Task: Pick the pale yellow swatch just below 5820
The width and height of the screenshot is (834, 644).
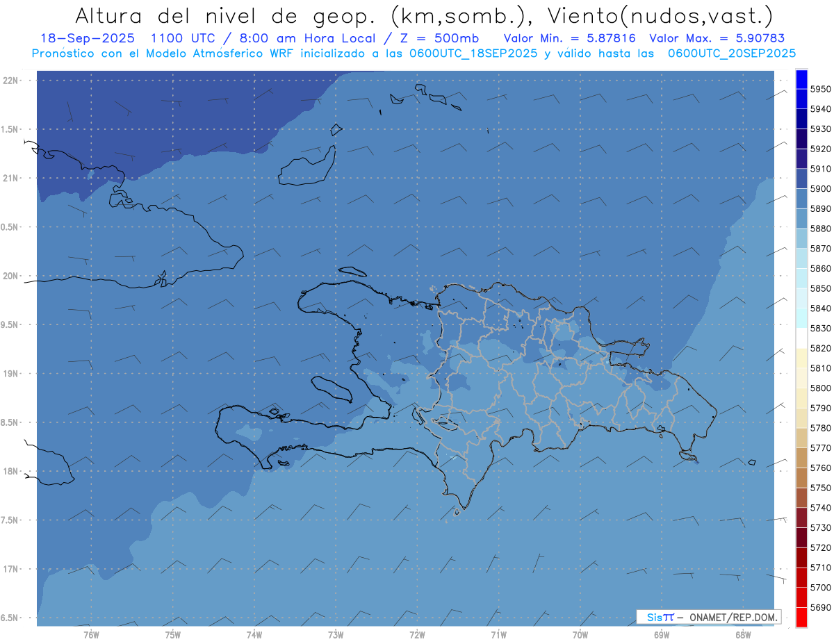Action: point(801,358)
